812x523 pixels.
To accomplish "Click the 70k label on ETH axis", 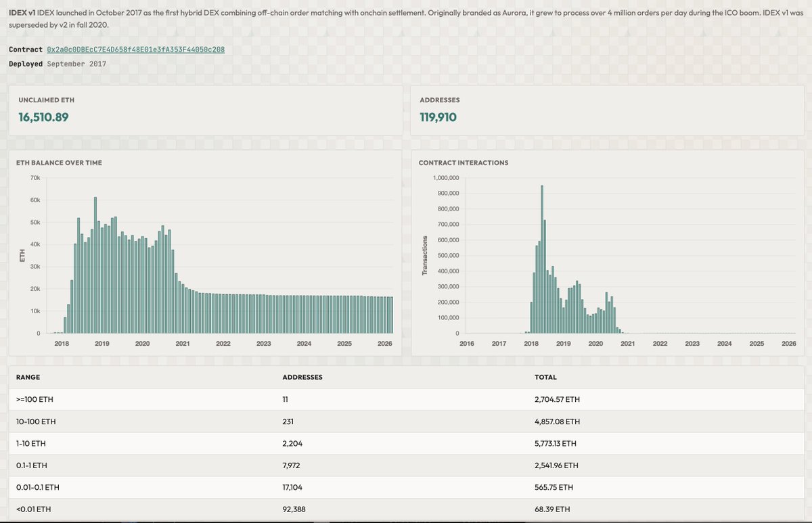I will 36,178.
